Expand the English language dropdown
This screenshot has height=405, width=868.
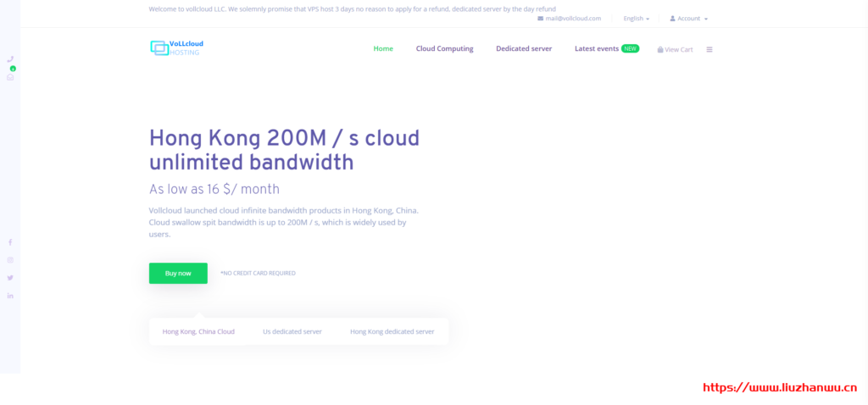(636, 18)
